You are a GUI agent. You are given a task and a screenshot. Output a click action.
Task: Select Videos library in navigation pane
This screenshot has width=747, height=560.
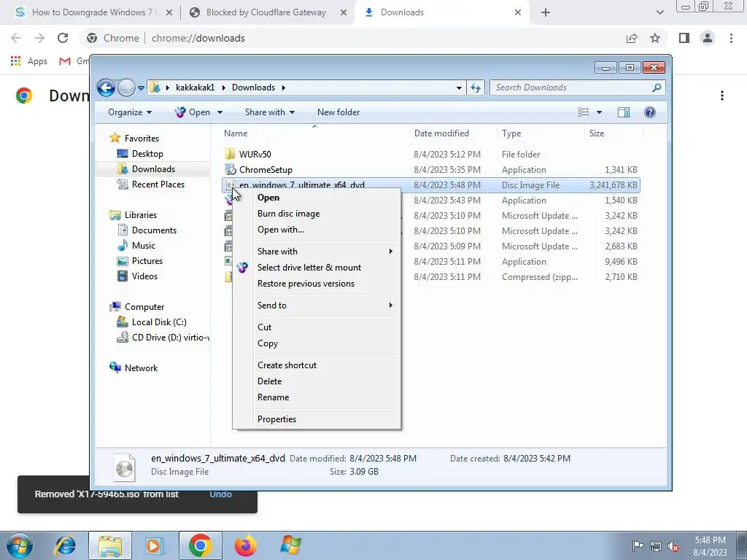point(144,276)
